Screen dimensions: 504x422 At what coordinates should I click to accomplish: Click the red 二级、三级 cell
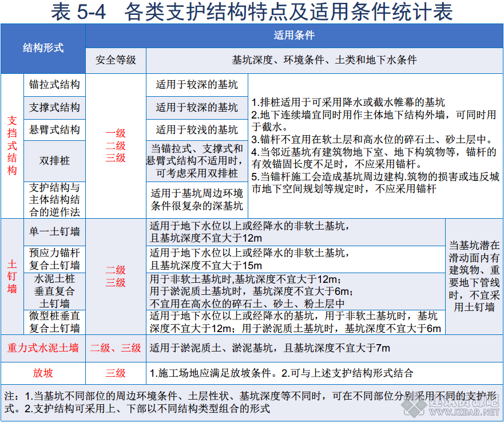[116, 348]
